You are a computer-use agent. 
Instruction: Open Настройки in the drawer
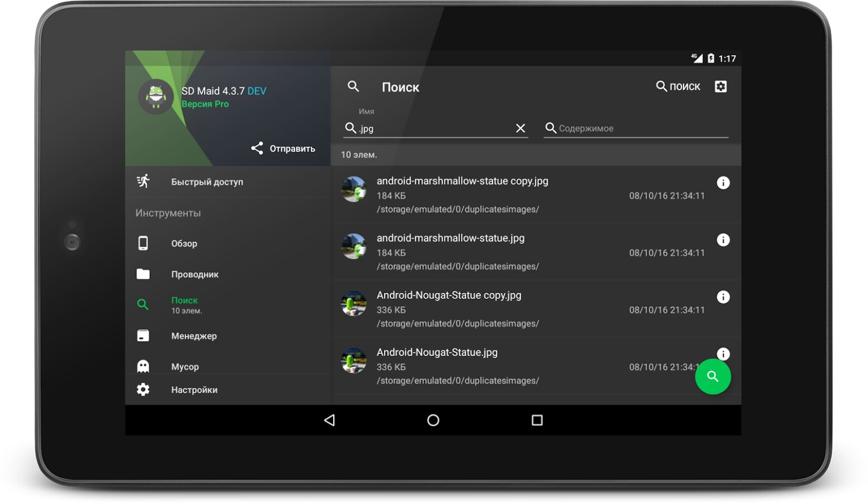click(x=228, y=390)
